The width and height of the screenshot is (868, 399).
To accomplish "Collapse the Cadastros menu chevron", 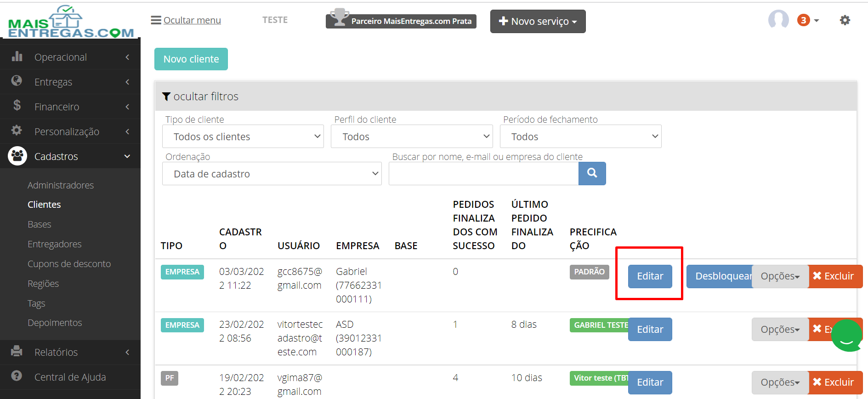I will click(127, 156).
